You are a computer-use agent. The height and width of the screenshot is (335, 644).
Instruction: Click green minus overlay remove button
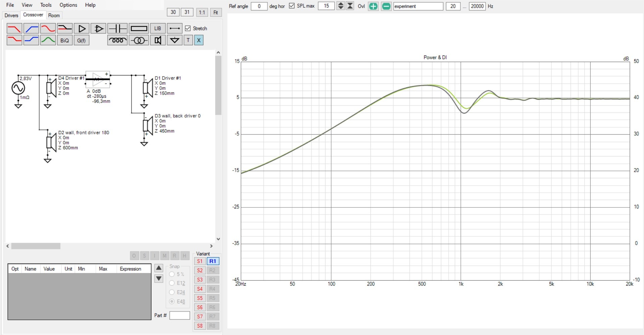[386, 6]
